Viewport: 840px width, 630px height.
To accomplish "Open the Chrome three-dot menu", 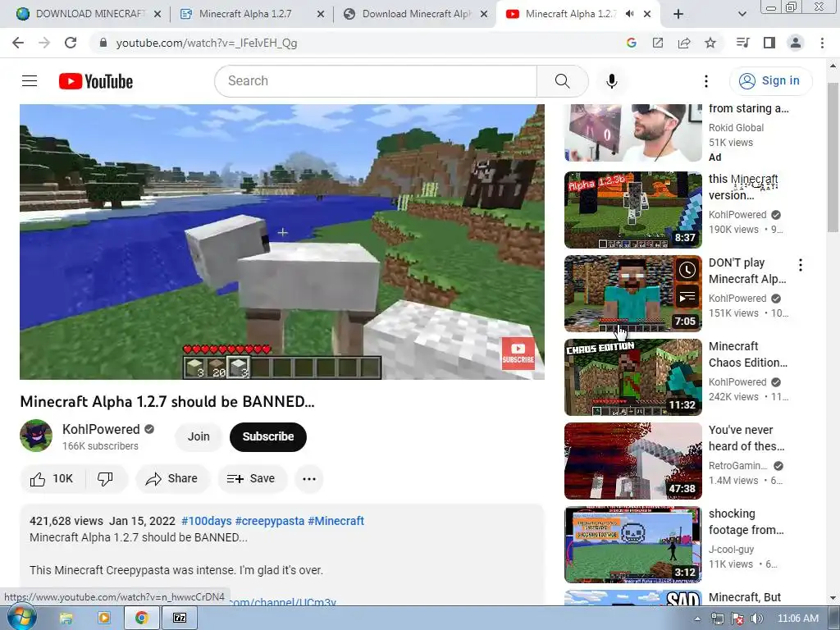I will [x=822, y=43].
